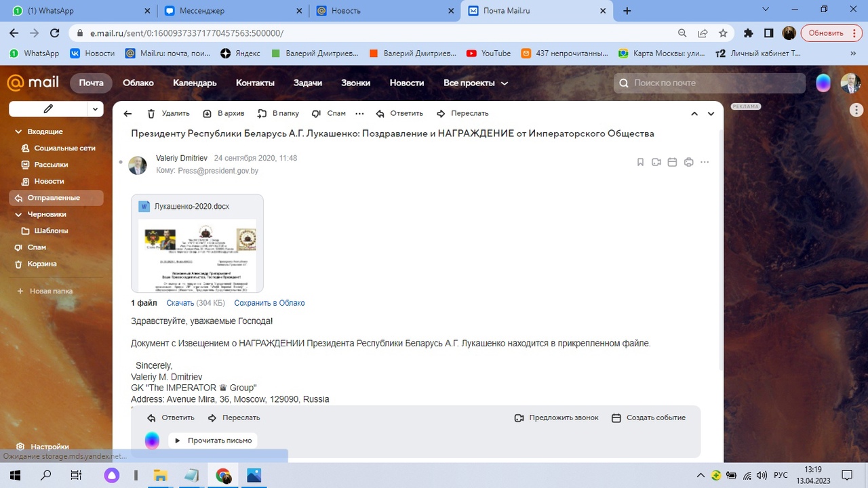
Task: Click the Поиск по почте search field
Action: tap(712, 83)
